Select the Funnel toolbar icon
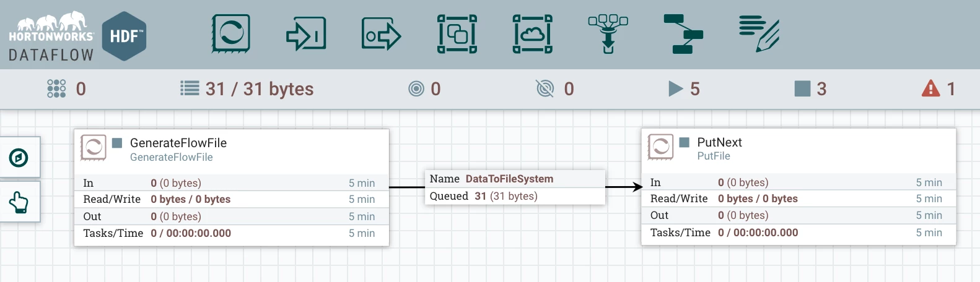Screen dimensions: 980x282 click(608, 34)
